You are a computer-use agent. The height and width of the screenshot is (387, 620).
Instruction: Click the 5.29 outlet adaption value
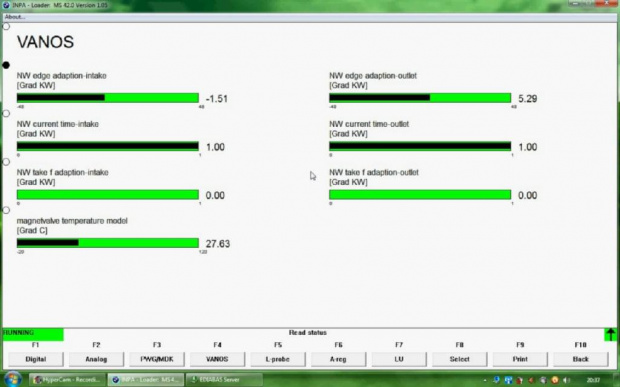(x=527, y=98)
